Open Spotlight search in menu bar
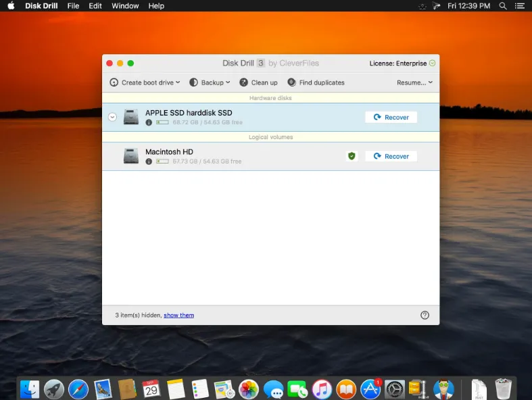 (x=503, y=6)
